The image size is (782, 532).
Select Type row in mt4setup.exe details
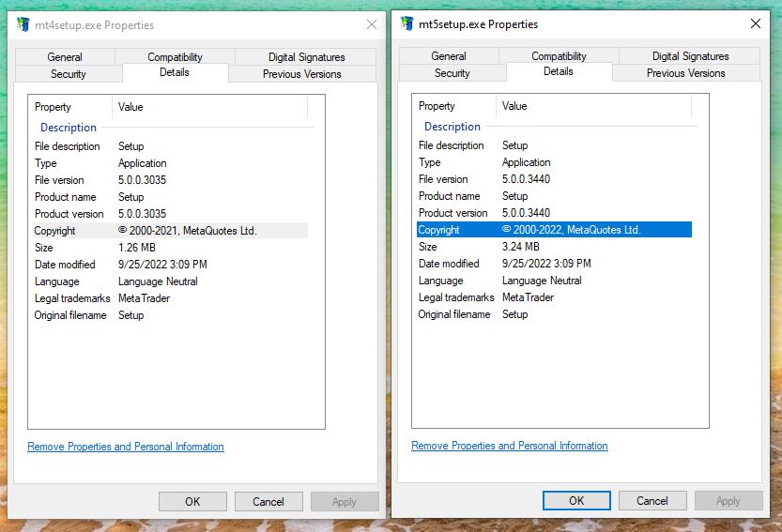(x=171, y=163)
